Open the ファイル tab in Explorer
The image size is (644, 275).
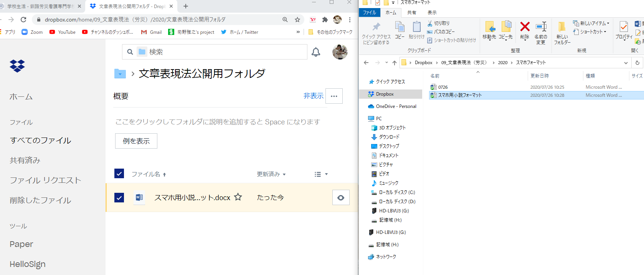tap(370, 13)
